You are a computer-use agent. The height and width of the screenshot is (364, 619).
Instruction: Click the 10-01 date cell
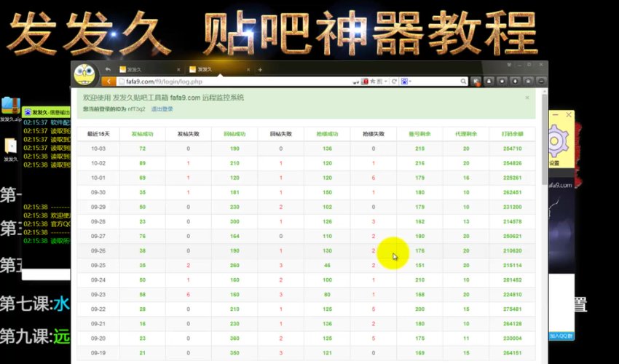tap(98, 178)
